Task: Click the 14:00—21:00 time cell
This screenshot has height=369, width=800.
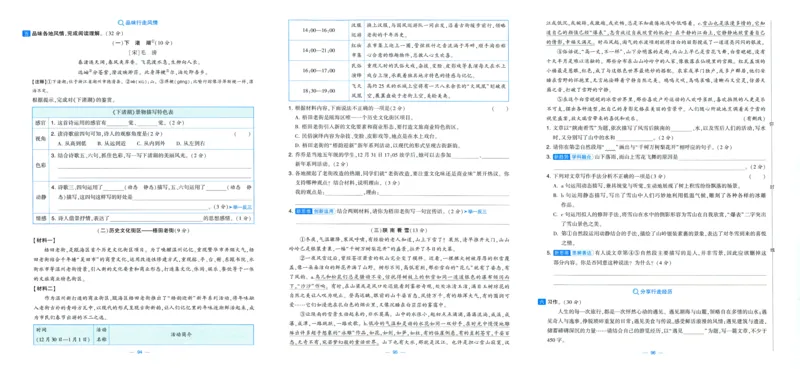Action: click(x=318, y=51)
